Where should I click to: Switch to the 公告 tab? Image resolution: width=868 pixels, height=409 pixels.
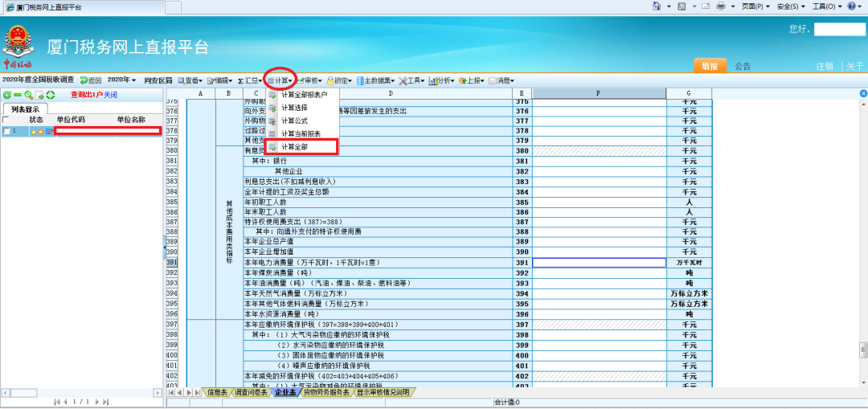click(x=743, y=67)
